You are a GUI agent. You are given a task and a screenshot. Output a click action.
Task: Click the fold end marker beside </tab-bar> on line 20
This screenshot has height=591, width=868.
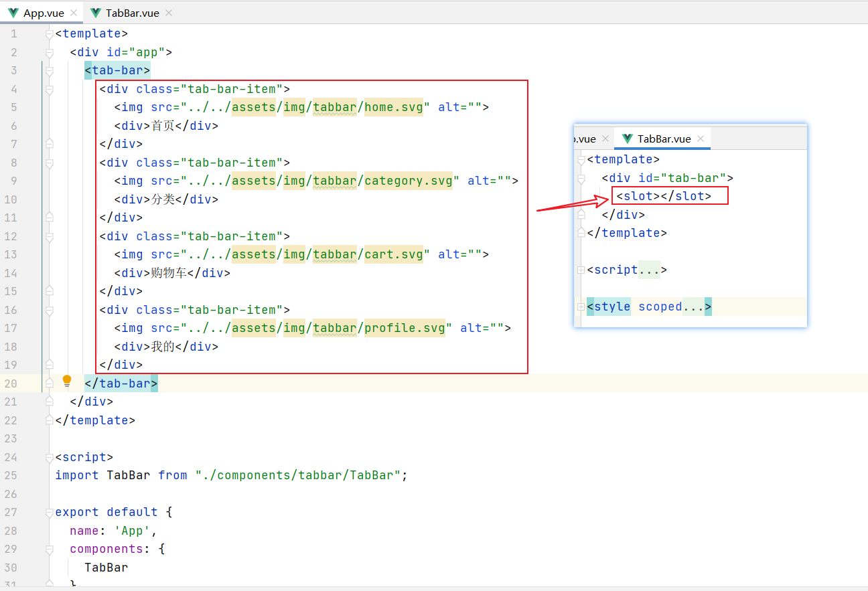point(49,384)
